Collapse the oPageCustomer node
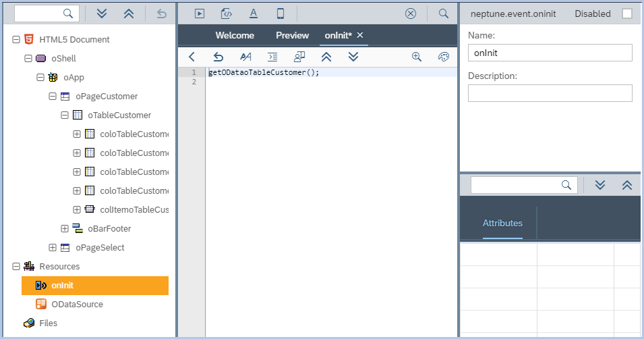 (52, 97)
